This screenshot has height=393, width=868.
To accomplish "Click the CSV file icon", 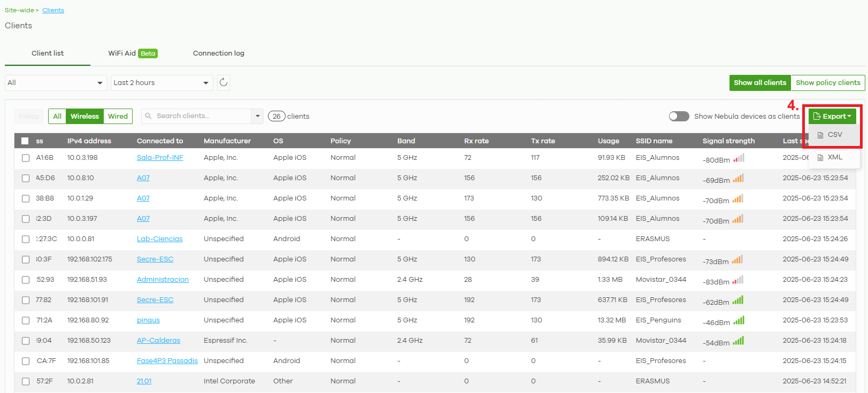I will 820,135.
